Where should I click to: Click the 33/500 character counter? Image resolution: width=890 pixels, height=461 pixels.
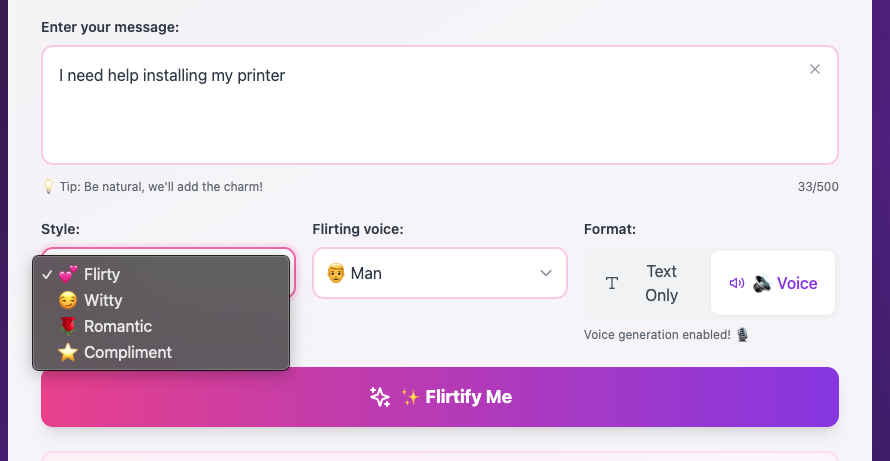tap(819, 187)
